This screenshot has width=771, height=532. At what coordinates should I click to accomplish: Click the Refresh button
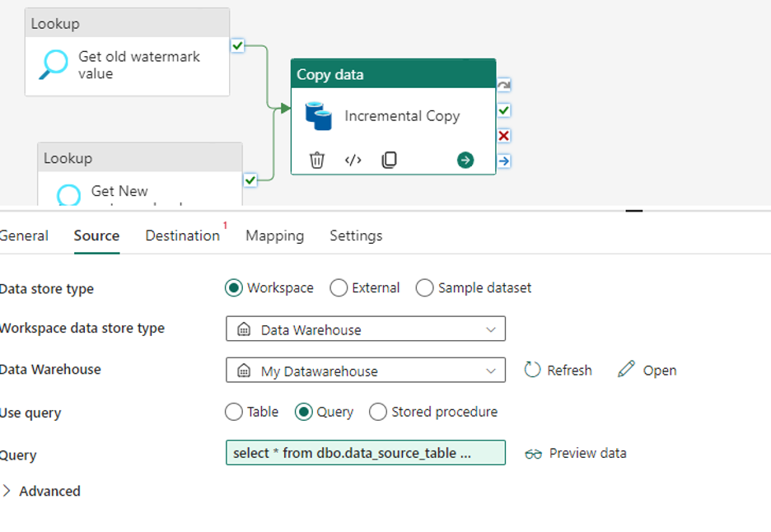coord(558,370)
